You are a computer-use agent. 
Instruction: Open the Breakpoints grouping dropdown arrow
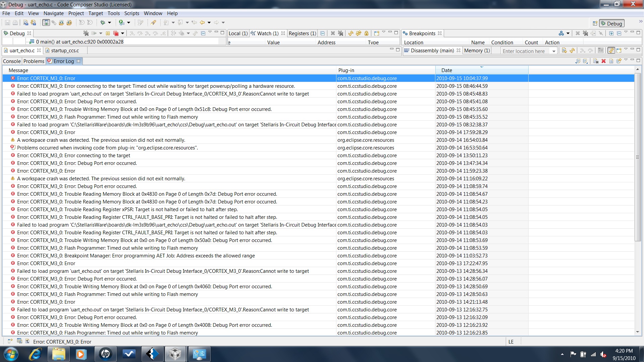coord(568,33)
